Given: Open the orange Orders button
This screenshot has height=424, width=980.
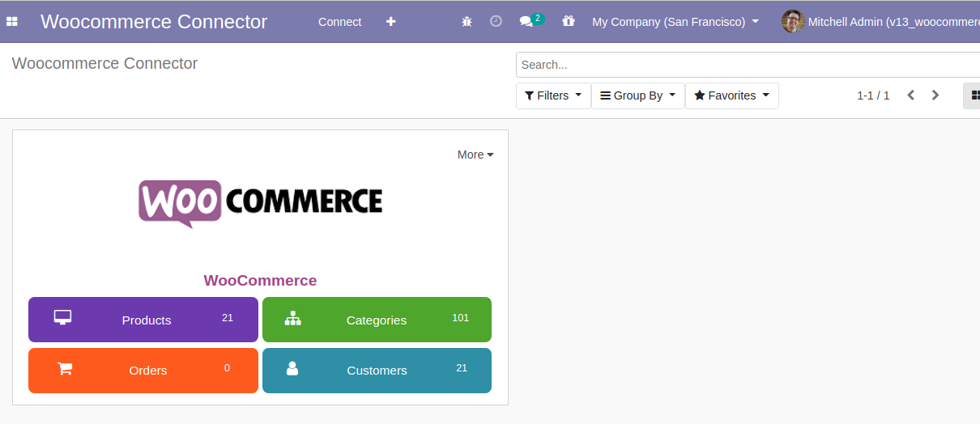Looking at the screenshot, I should pos(143,371).
